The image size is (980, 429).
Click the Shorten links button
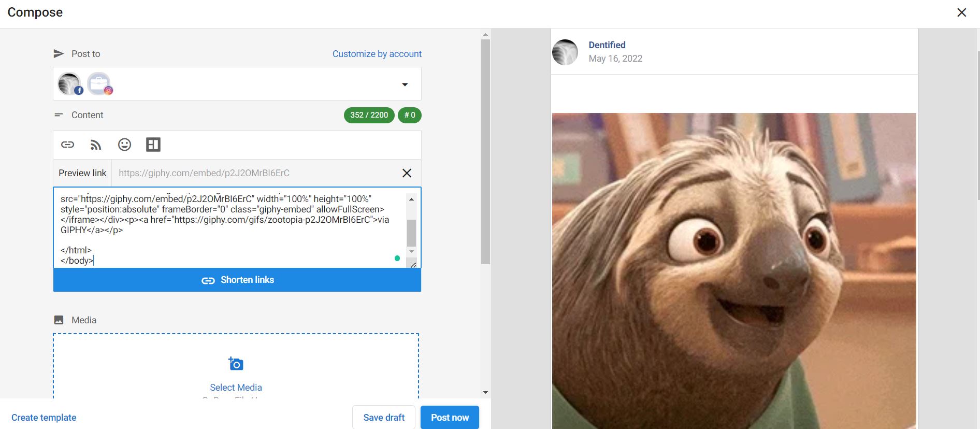[237, 280]
